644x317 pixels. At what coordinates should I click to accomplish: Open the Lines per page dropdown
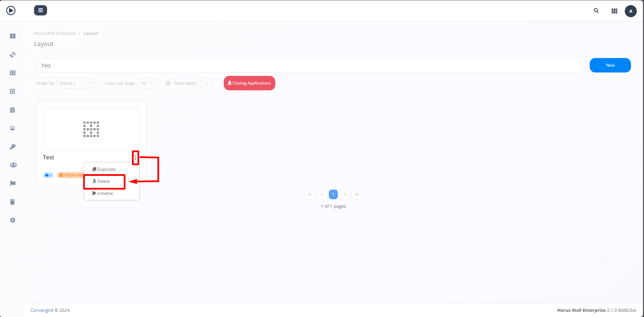pos(146,83)
